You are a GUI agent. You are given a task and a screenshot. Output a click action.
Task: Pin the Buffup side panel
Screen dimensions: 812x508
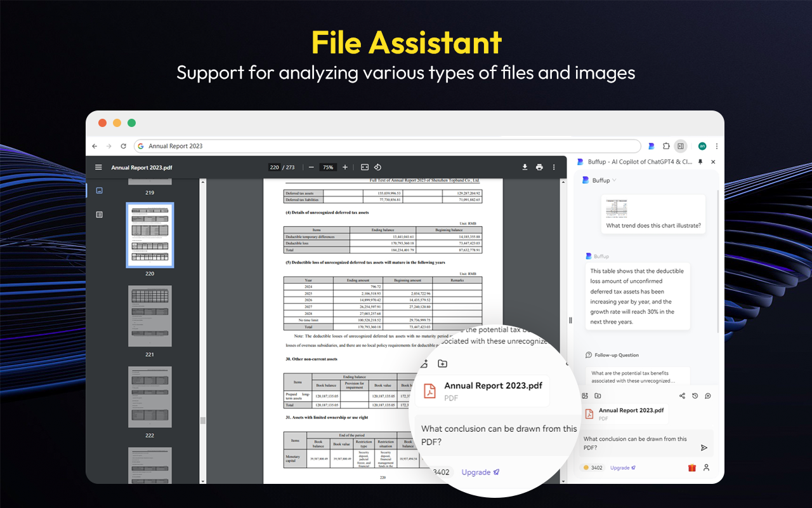pyautogui.click(x=700, y=162)
